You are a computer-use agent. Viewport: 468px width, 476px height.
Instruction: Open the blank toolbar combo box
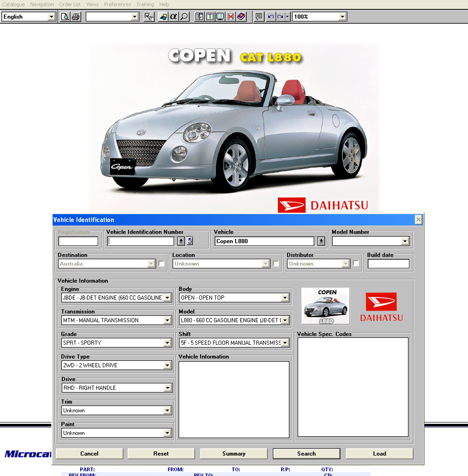(x=135, y=17)
